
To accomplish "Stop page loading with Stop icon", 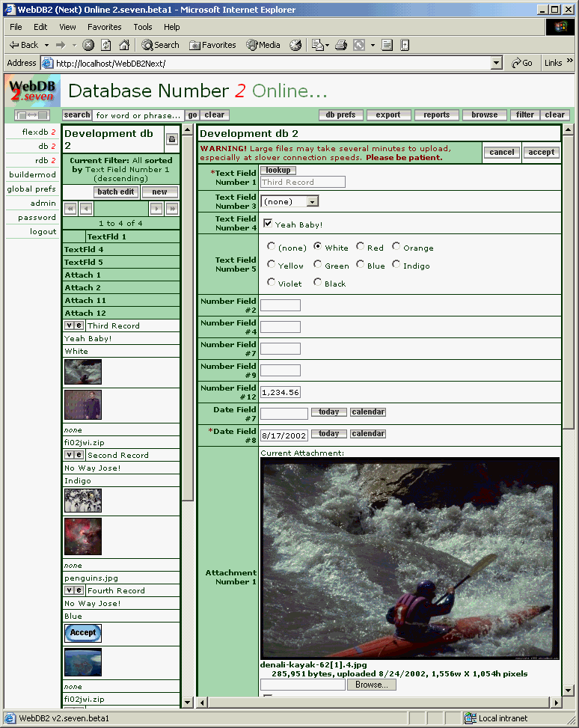I will (x=88, y=45).
